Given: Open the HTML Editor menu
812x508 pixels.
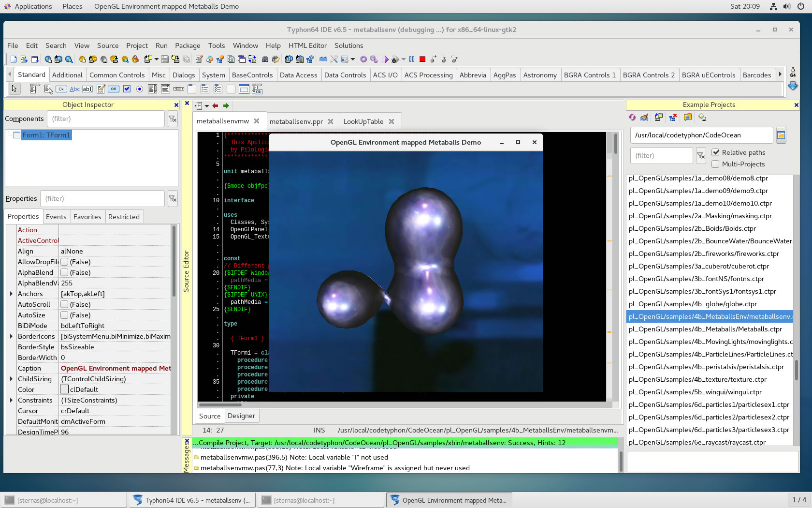Looking at the screenshot, I should pyautogui.click(x=307, y=45).
